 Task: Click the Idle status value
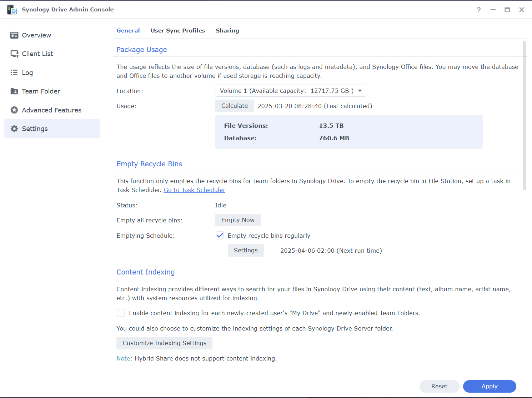click(221, 205)
